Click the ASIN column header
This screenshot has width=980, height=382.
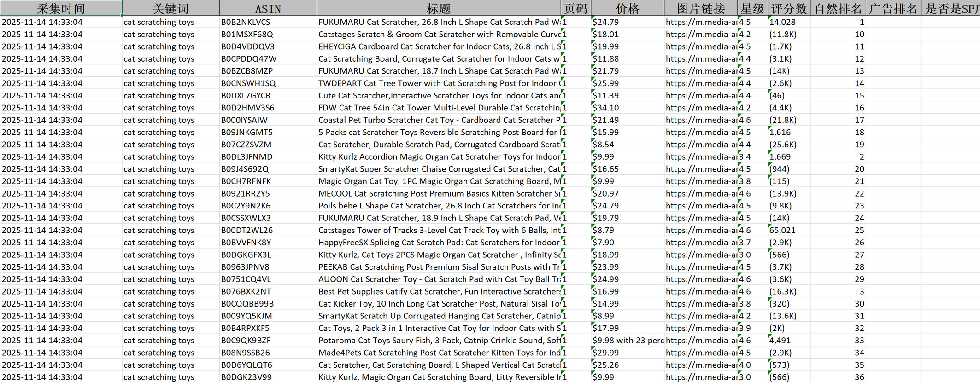pos(268,8)
